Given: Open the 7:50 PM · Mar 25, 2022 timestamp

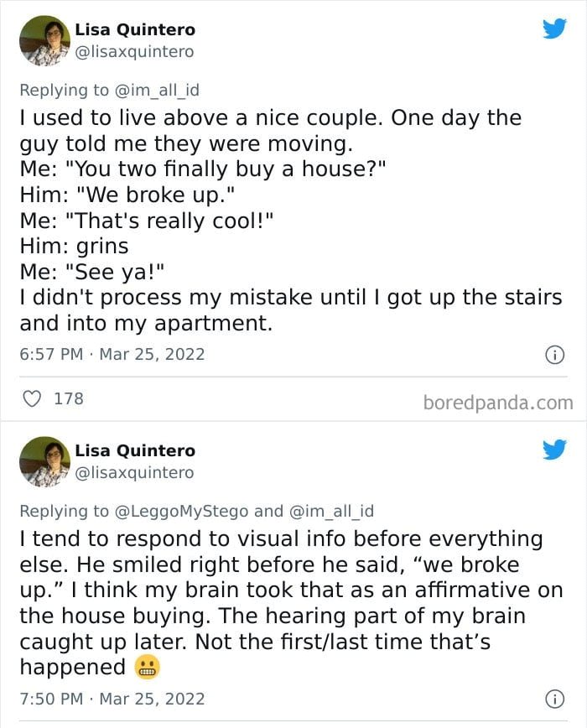Looking at the screenshot, I should pos(112,698).
